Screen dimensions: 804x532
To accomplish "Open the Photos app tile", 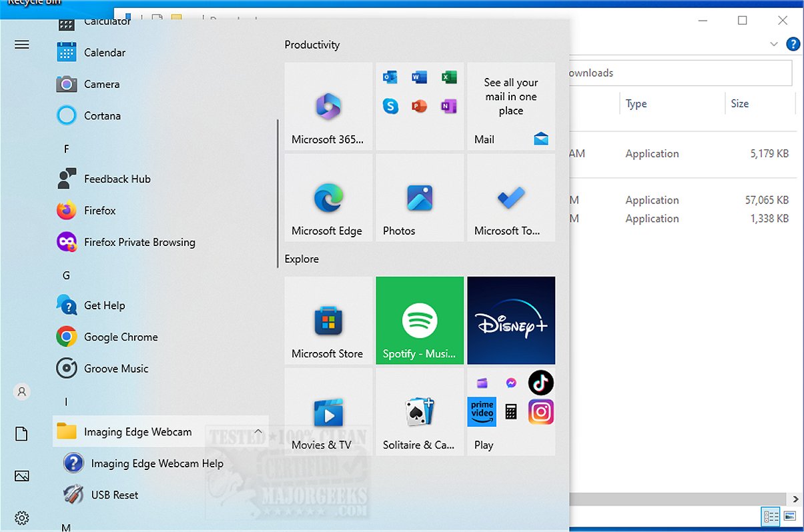I will (x=419, y=197).
